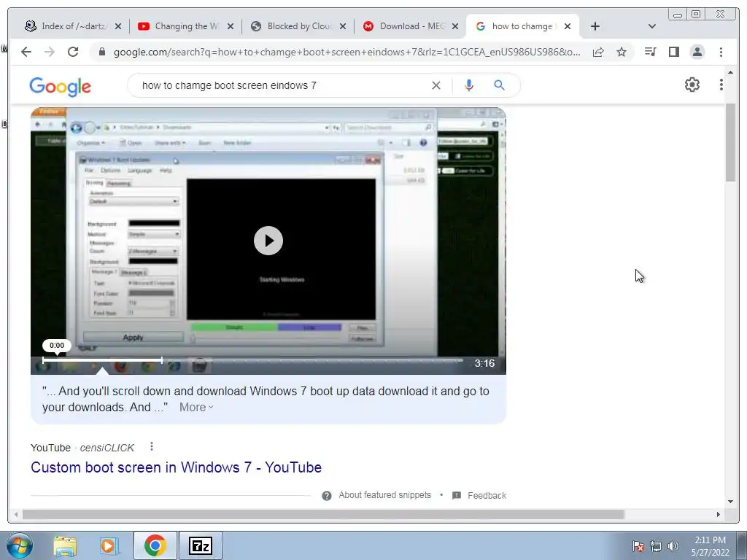Click the YouTube source label above result
747x560 pixels.
click(x=50, y=448)
